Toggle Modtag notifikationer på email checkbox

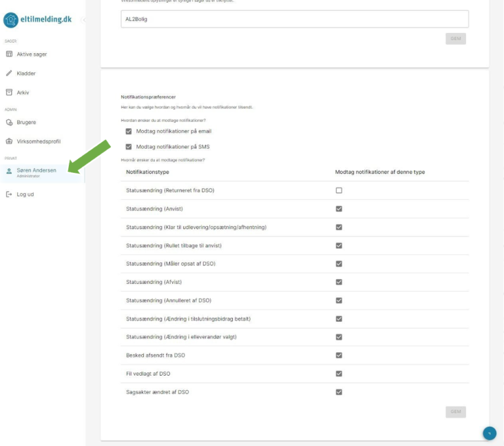click(129, 131)
